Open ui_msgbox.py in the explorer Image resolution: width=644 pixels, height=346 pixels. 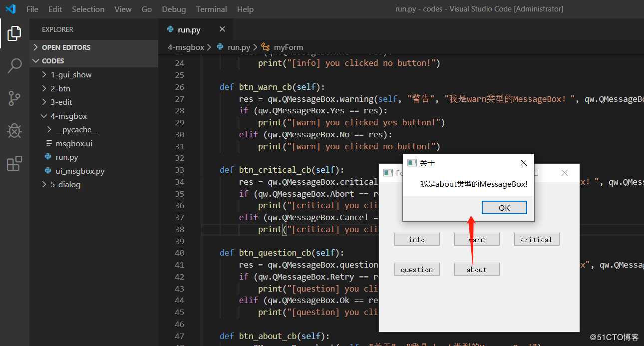94,171
